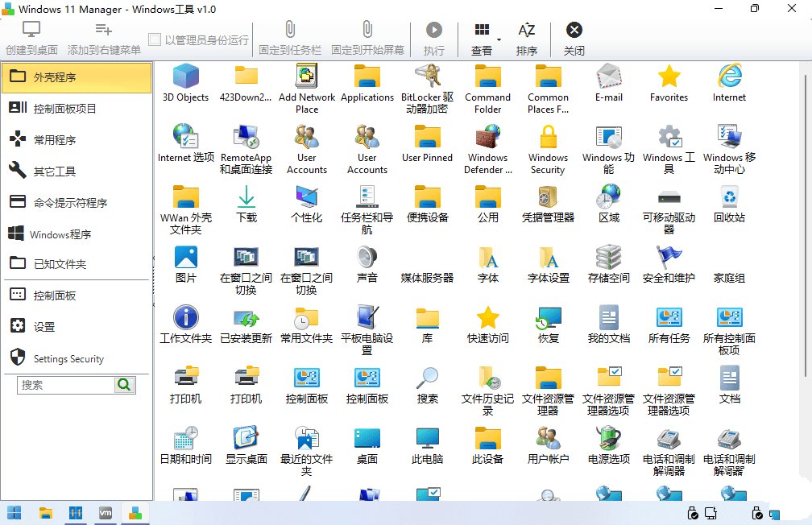Open the vm icon on the taskbar
Image resolution: width=812 pixels, height=525 pixels.
tap(105, 512)
